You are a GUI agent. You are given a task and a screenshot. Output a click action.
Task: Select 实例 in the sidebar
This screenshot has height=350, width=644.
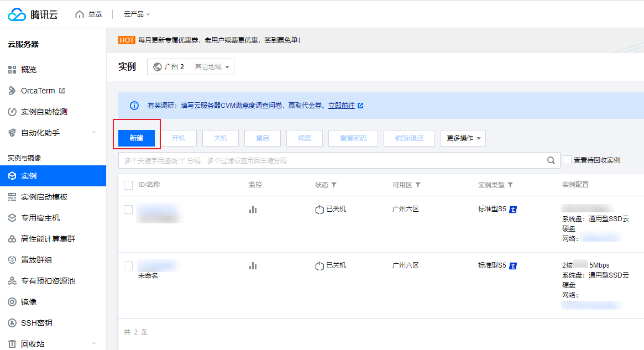[53, 176]
